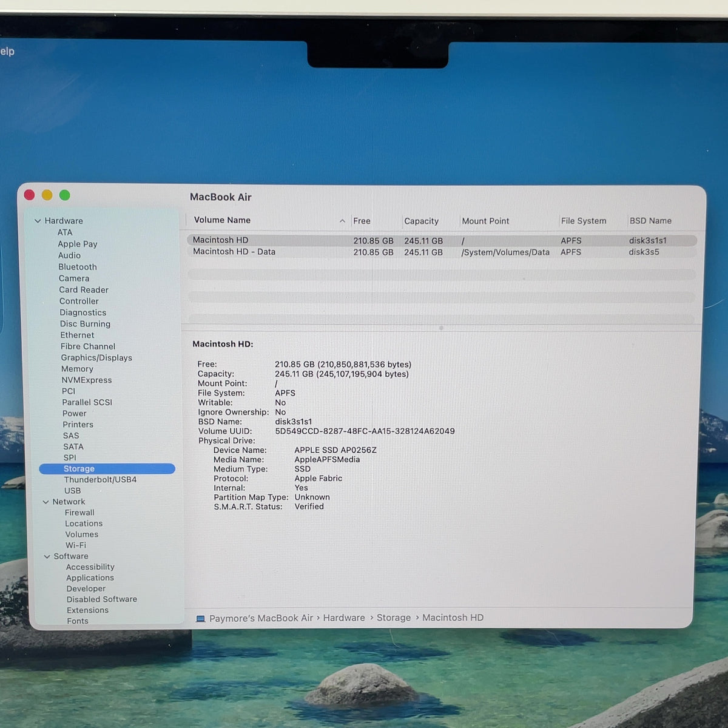728x728 pixels.
Task: Select NVMExpress in the sidebar
Action: tap(87, 380)
